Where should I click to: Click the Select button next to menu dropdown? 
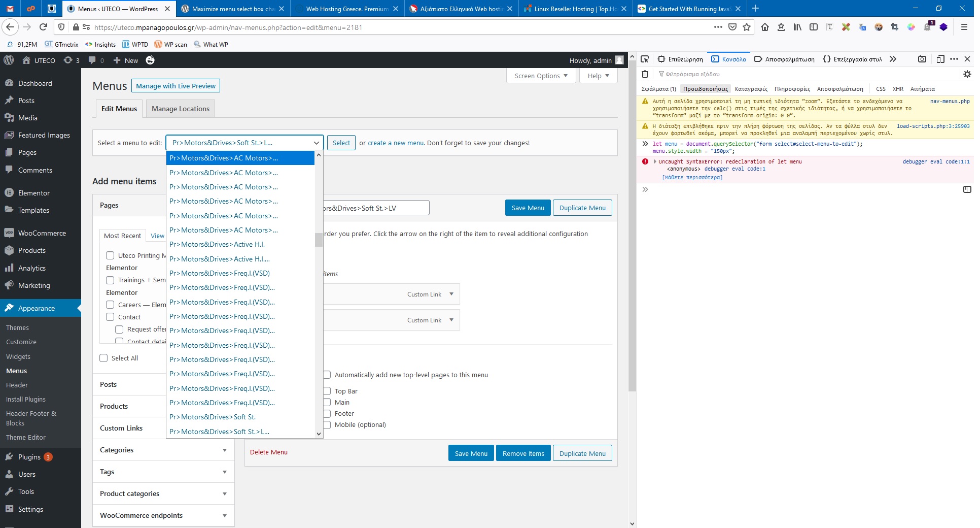coord(341,143)
